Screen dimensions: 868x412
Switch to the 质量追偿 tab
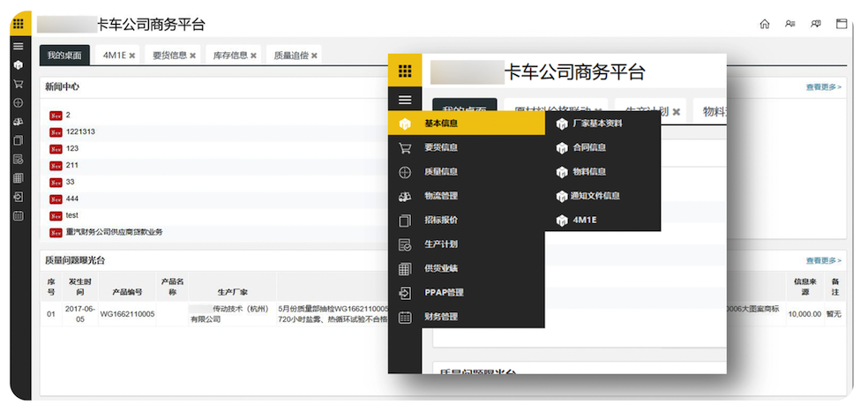(289, 56)
